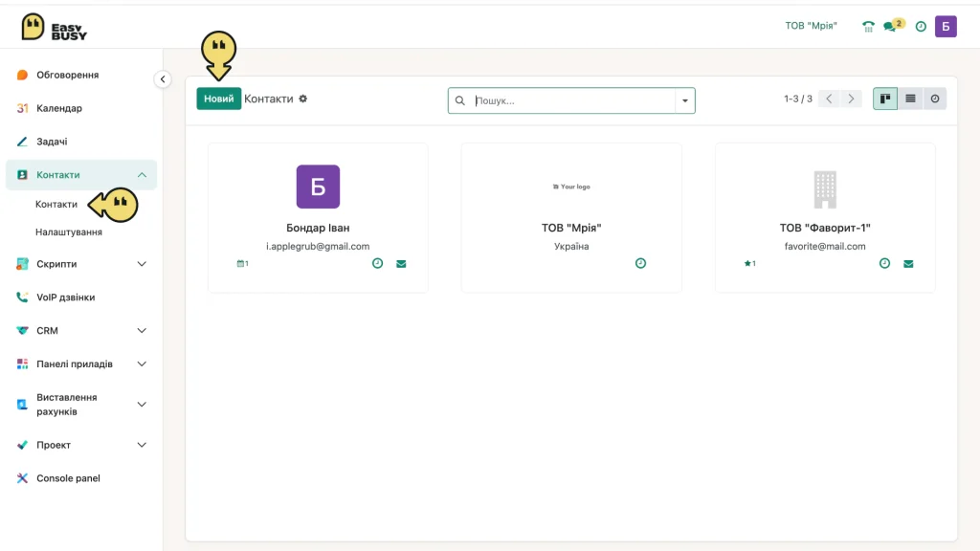Click the EasyBusy logo
The height and width of the screenshot is (551, 980).
54,28
